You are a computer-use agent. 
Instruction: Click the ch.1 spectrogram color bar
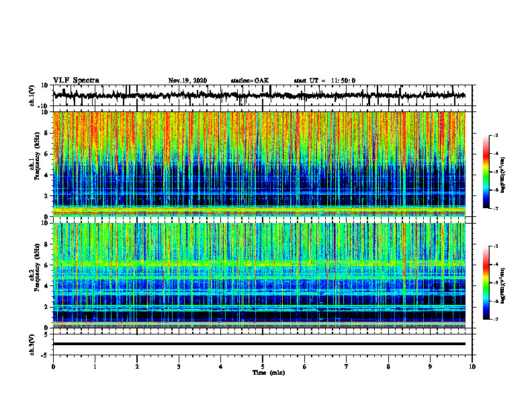tap(486, 172)
